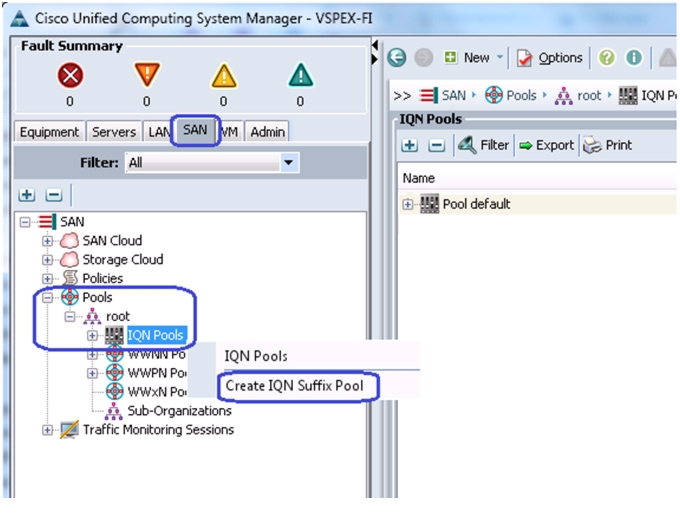
Task: Expand the Policies node
Action: pos(47,278)
